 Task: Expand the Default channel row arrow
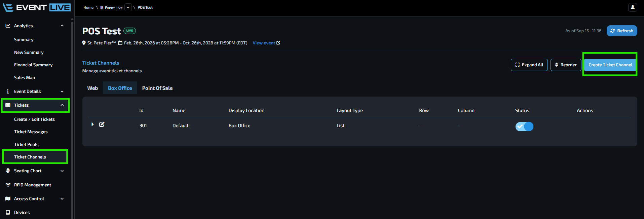coord(92,124)
